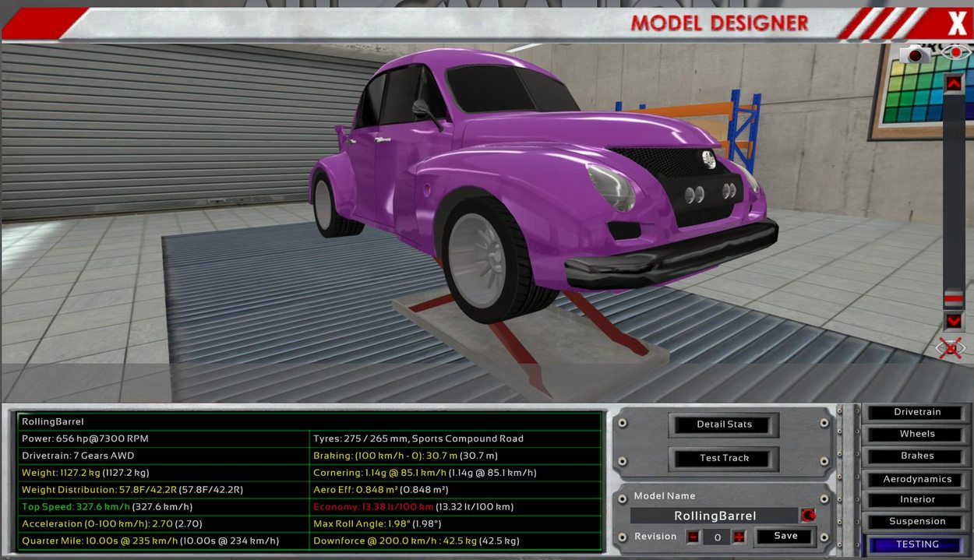Increase the revision number with plus
The height and width of the screenshot is (560, 974).
pos(739,537)
